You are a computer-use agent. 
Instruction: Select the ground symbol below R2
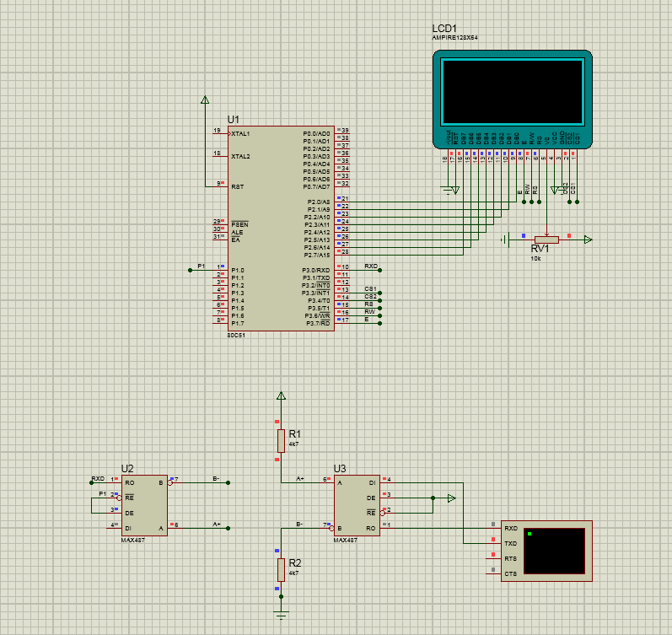281,615
